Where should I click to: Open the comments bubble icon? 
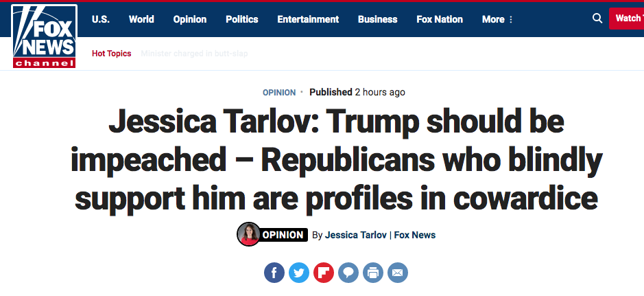click(x=348, y=273)
